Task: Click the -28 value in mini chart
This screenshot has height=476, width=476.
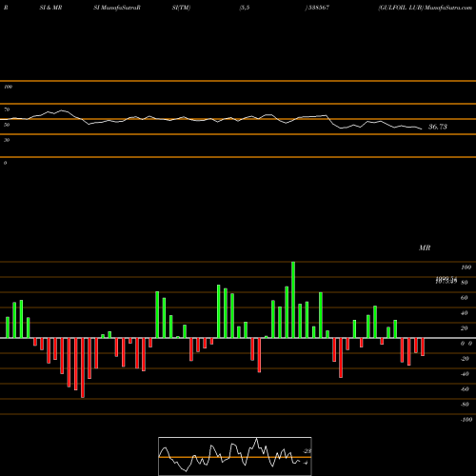Action: pyautogui.click(x=307, y=451)
